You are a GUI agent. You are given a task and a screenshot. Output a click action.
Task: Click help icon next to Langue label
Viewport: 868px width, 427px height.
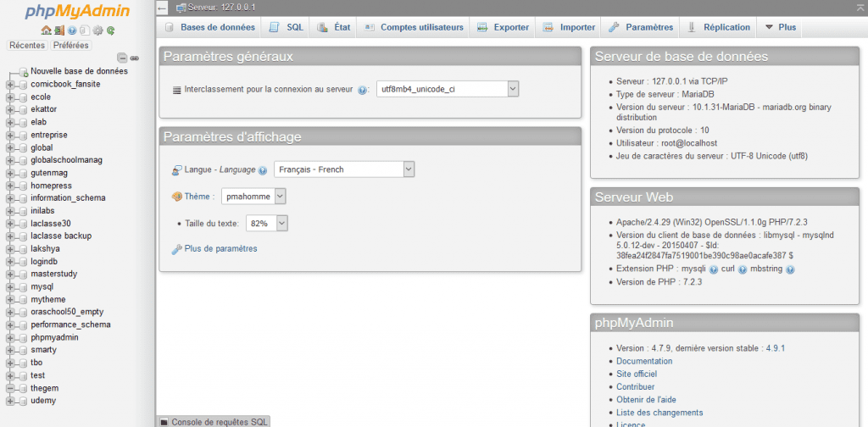click(x=263, y=170)
